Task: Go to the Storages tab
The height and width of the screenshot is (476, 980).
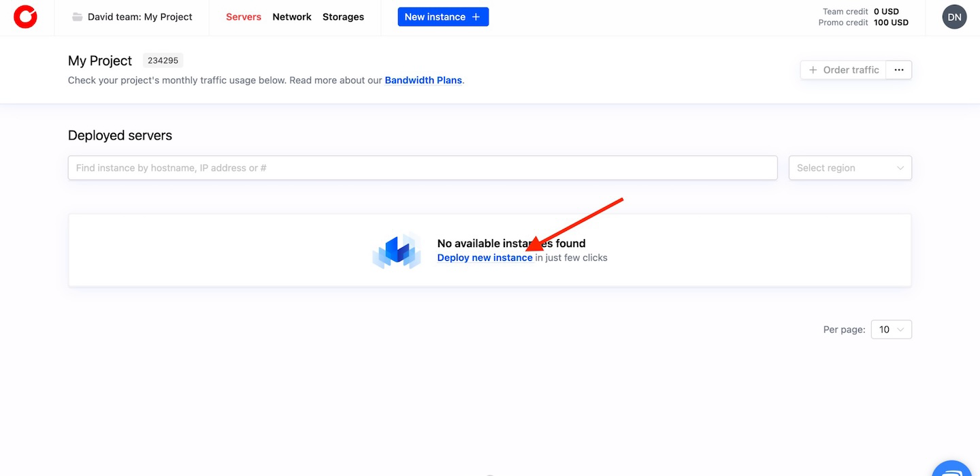Action: coord(343,17)
